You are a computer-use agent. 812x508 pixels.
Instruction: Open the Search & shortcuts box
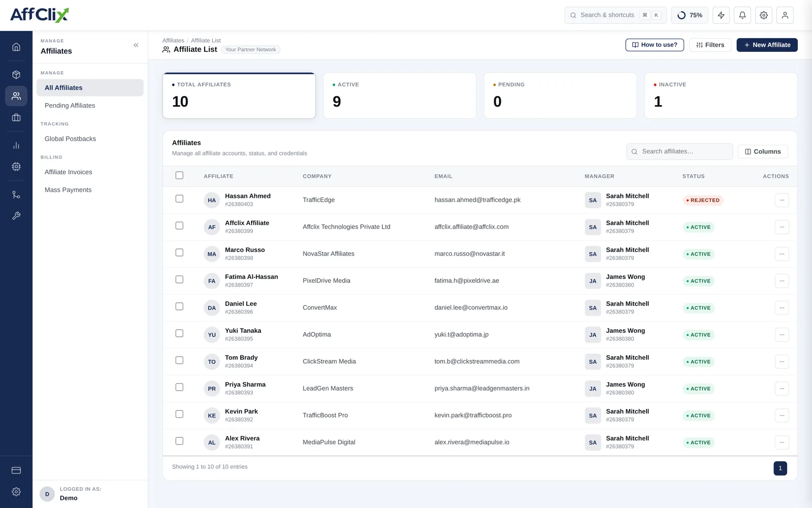pos(616,15)
